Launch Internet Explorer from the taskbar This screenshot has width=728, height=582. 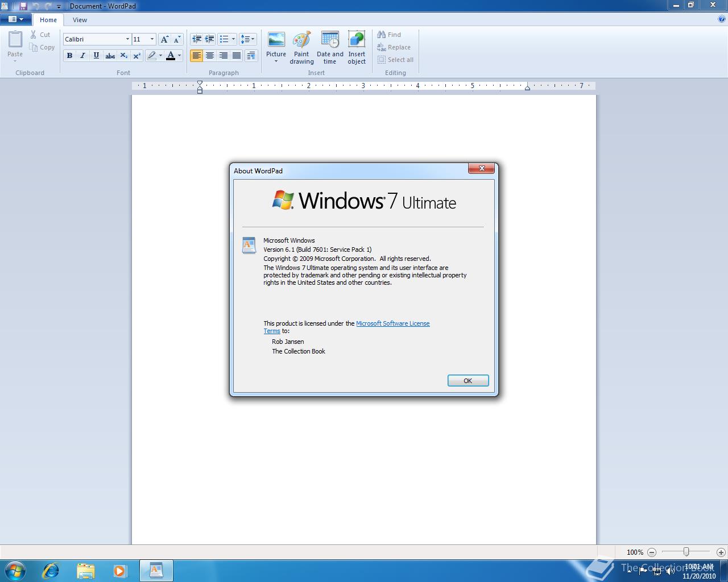click(51, 571)
